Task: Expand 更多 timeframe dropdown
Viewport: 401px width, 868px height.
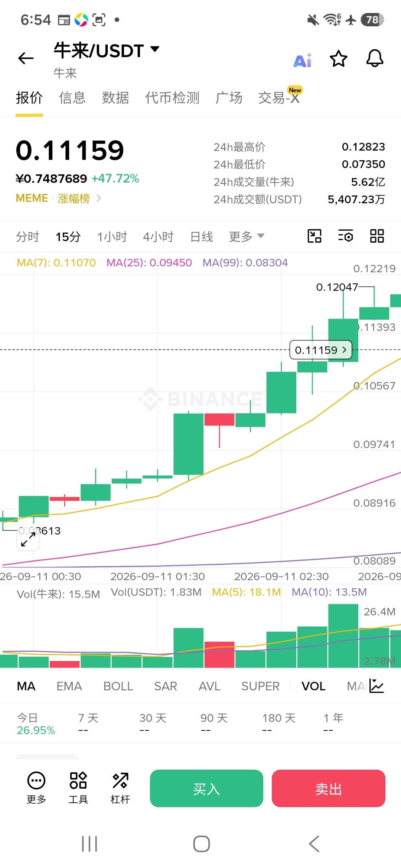Action: (247, 236)
